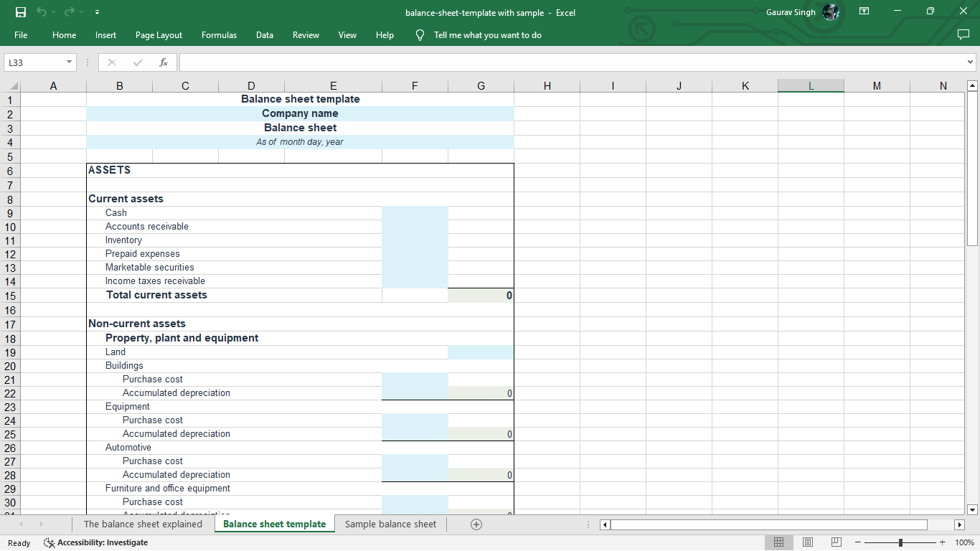980x551 pixels.
Task: Switch to the Sample balance sheet tab
Action: click(390, 524)
